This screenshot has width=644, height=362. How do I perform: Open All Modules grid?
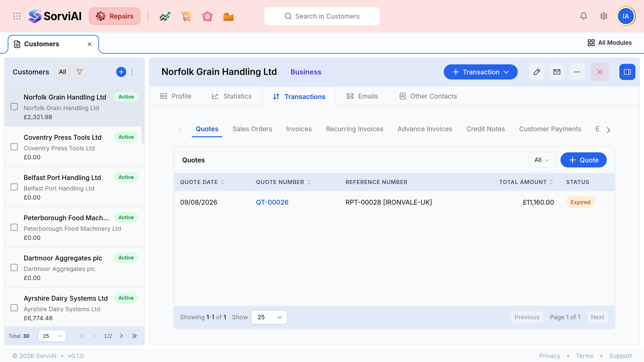609,43
